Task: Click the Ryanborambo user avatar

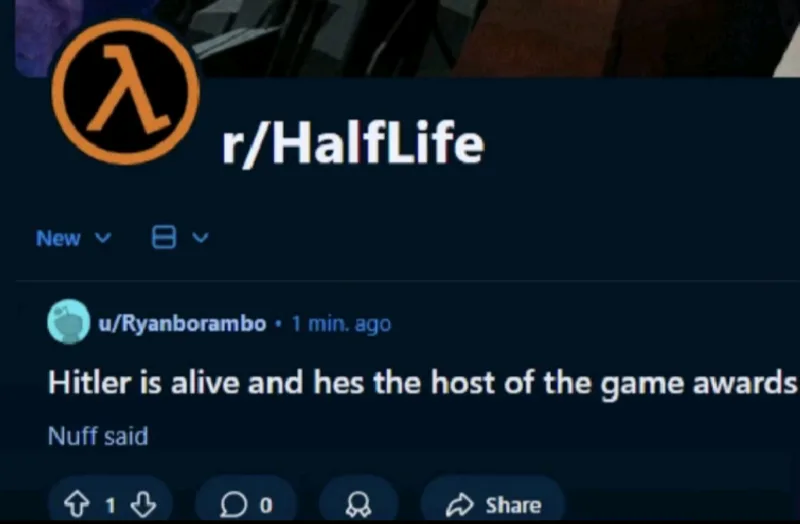Action: pos(68,321)
